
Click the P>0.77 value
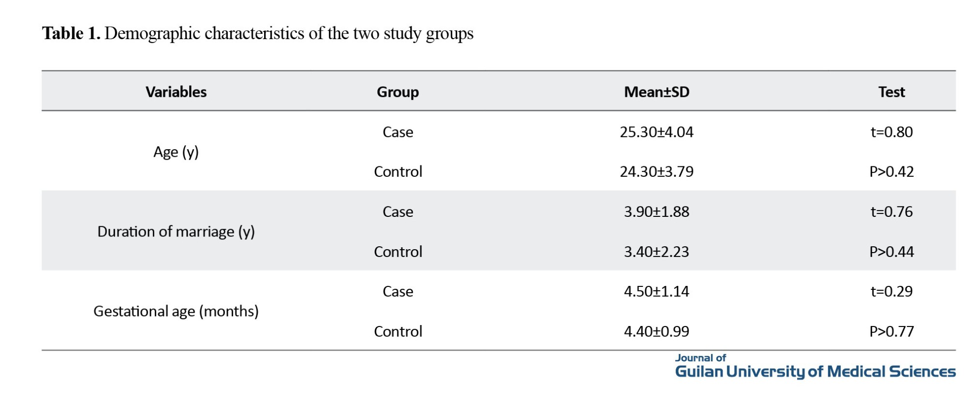click(x=891, y=331)
